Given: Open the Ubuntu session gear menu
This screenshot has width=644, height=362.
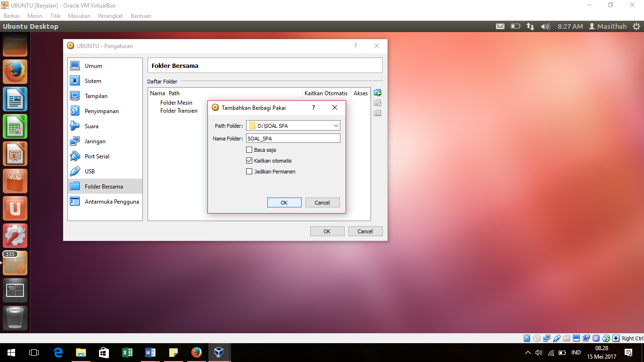Looking at the screenshot, I should pyautogui.click(x=636, y=26).
